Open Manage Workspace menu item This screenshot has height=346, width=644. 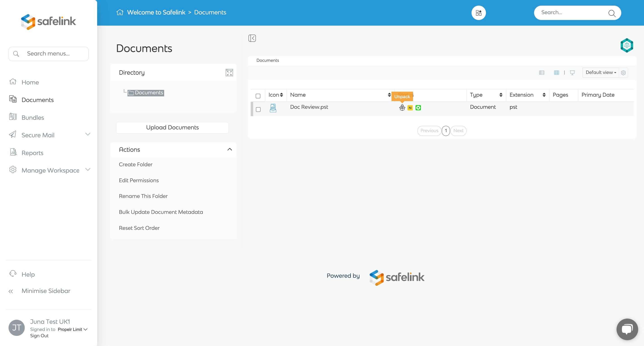[51, 170]
